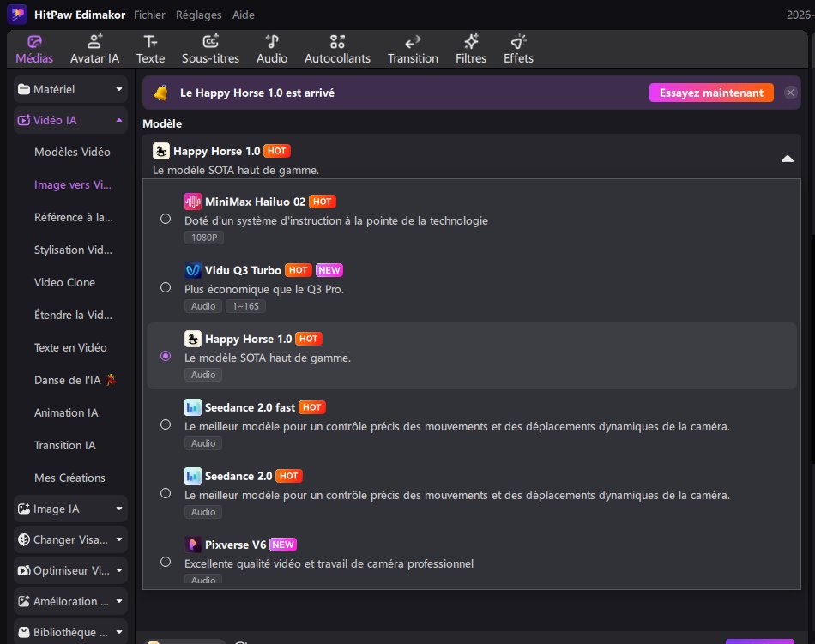The height and width of the screenshot is (644, 815).
Task: Open the Autocollants tab
Action: [x=337, y=50]
